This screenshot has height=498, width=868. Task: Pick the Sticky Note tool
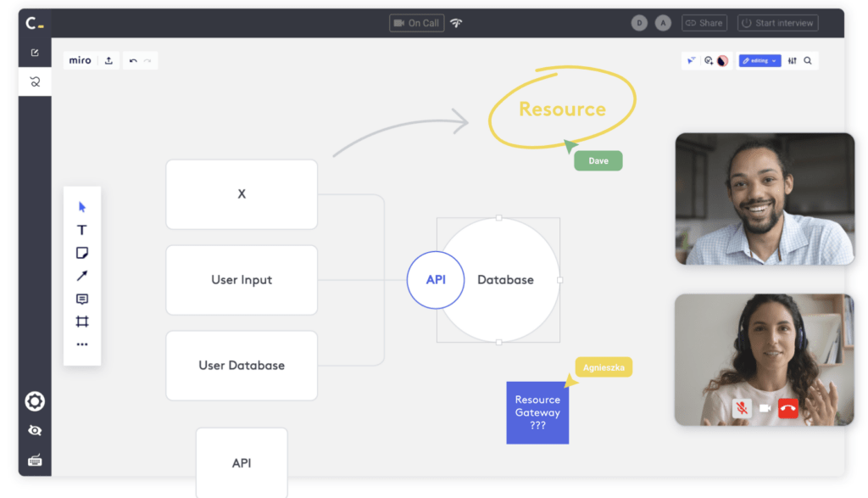coord(81,253)
